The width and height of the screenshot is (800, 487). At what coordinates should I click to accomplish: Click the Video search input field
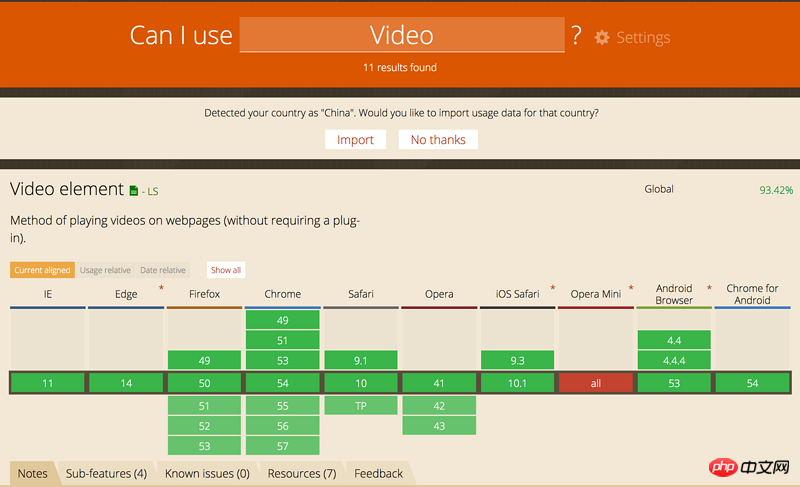coord(402,36)
